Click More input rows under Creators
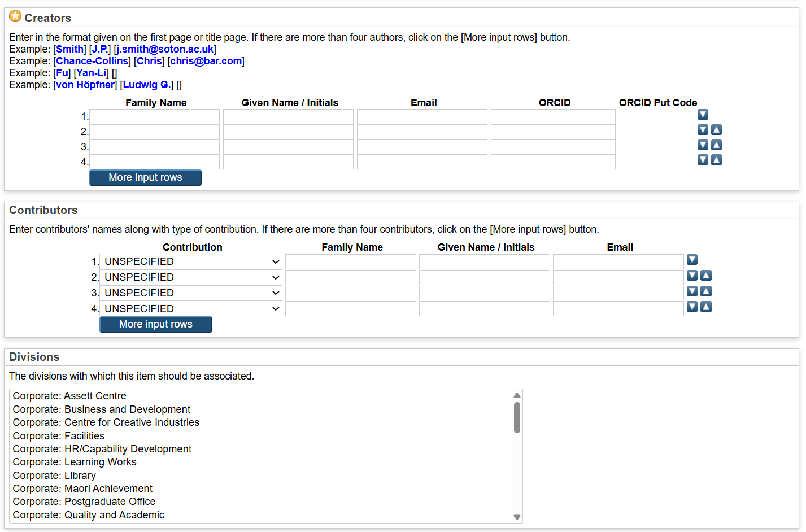This screenshot has width=806, height=532. tap(145, 177)
